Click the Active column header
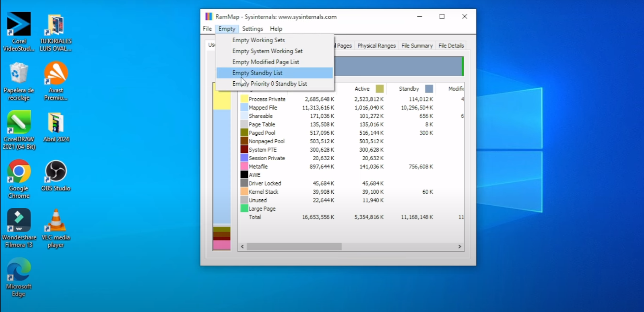 (362, 89)
